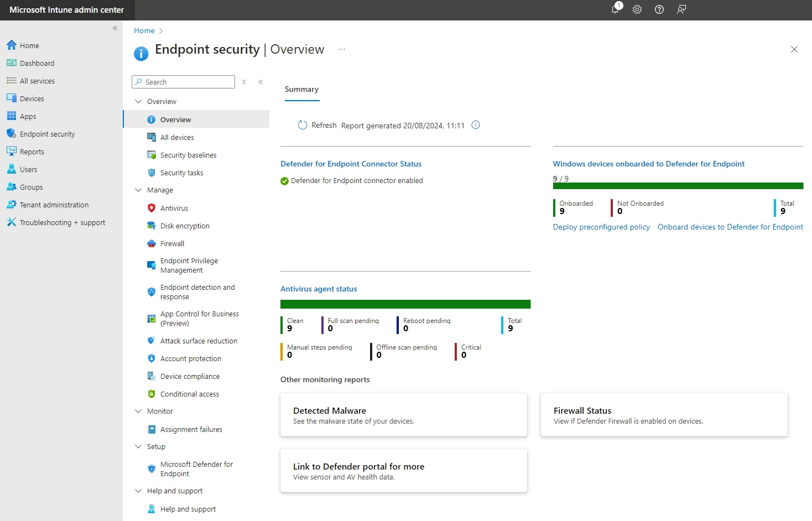Click the Antivirus agent status green bar
Image resolution: width=812 pixels, height=521 pixels.
click(405, 304)
